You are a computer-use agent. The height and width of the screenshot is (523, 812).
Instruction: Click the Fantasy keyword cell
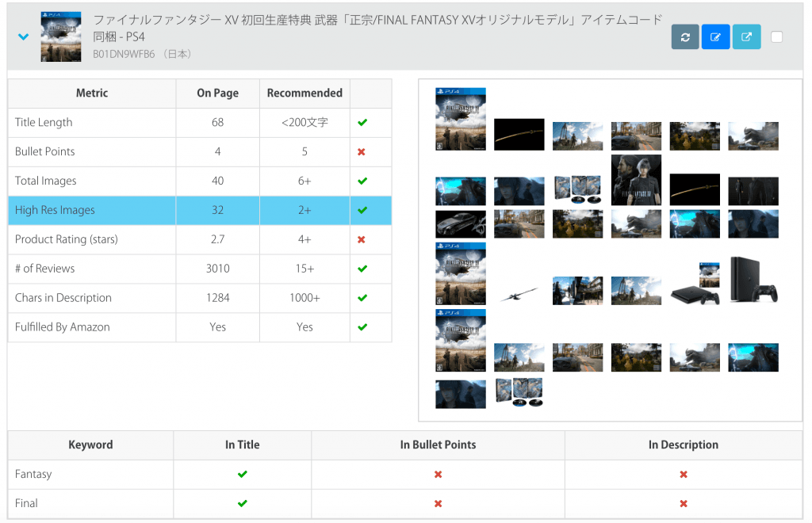click(90, 475)
